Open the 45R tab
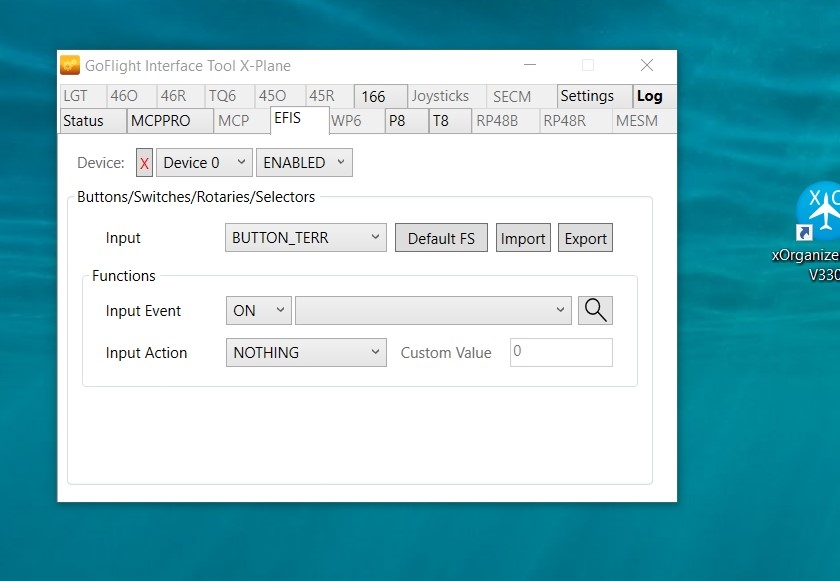The image size is (840, 581). [329, 96]
